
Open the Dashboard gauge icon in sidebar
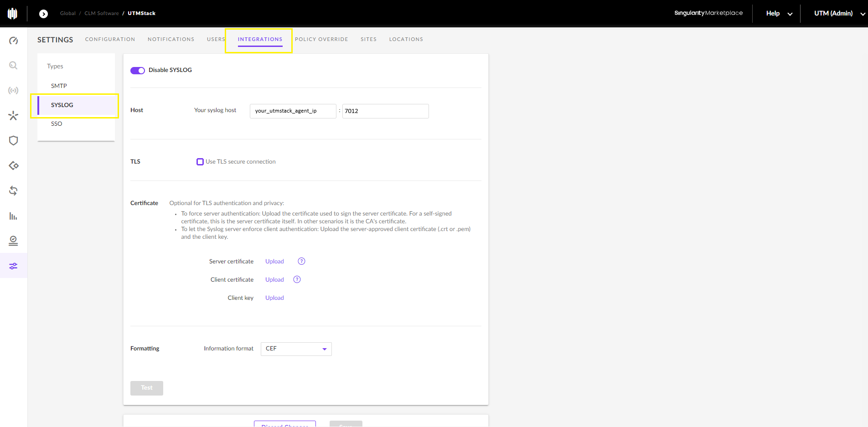[14, 41]
